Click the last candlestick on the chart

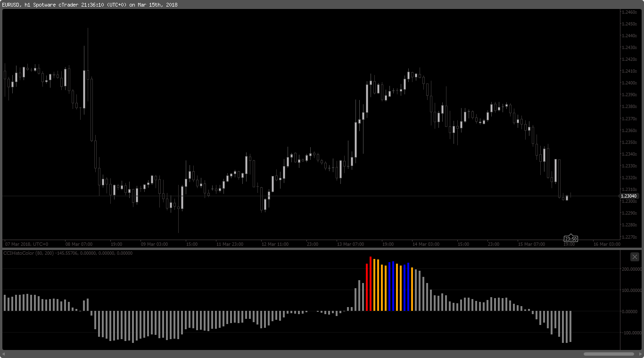coord(570,194)
